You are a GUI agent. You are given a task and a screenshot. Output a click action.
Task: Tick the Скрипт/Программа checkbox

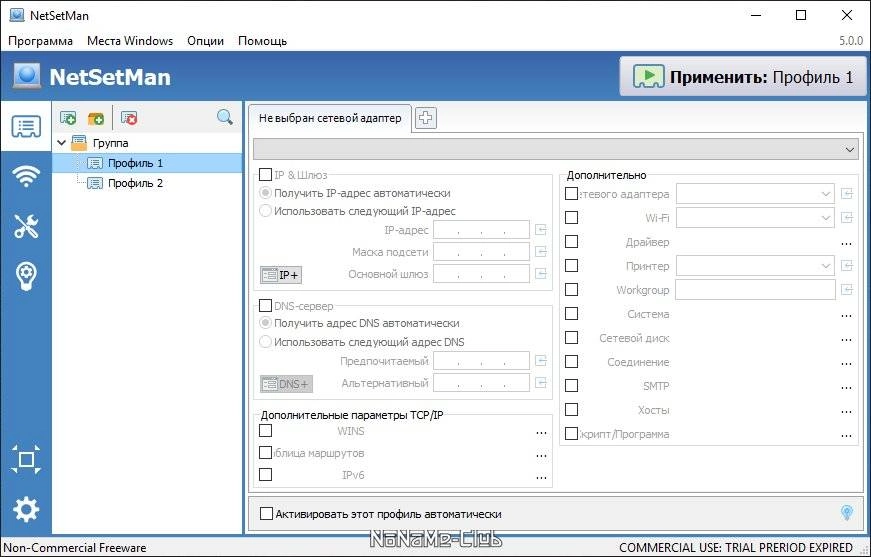click(571, 433)
